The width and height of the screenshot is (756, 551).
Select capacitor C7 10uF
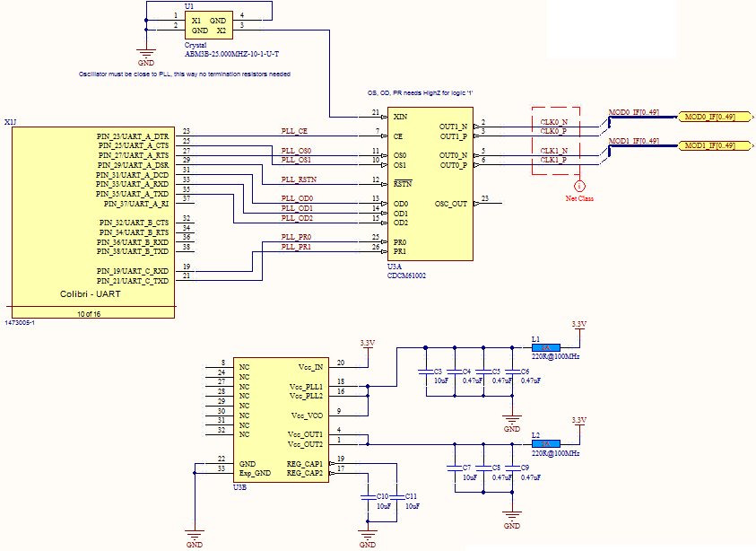point(455,468)
